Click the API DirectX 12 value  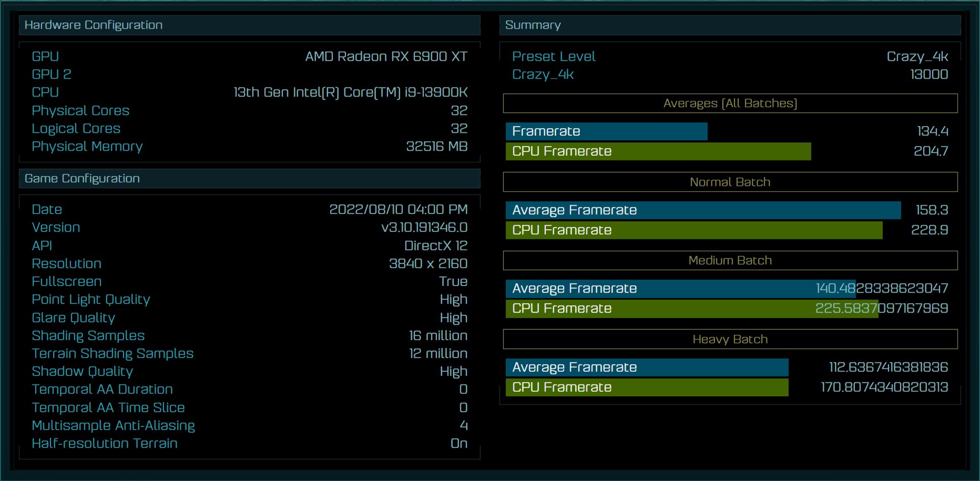click(435, 245)
